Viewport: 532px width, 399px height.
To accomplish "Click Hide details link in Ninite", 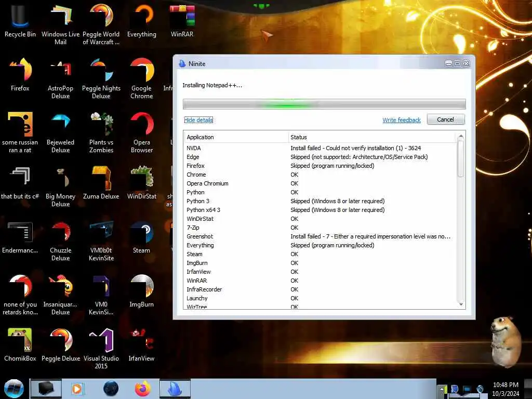I will 198,120.
